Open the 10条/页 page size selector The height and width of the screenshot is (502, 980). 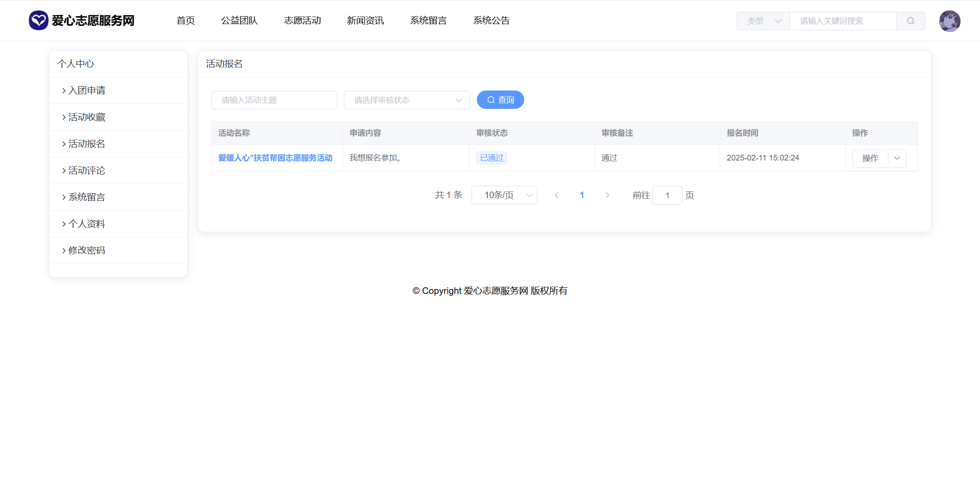[504, 195]
